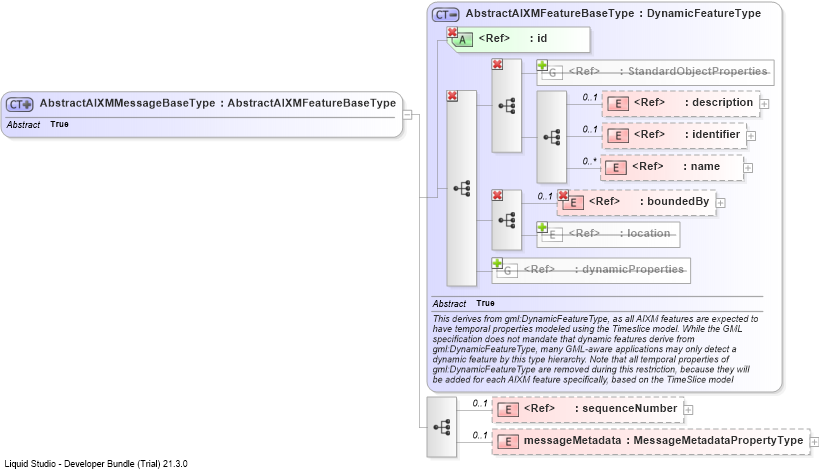Viewport: 819px width, 469px height.
Task: Expand the boundedBy element plus box
Action: tap(720, 203)
